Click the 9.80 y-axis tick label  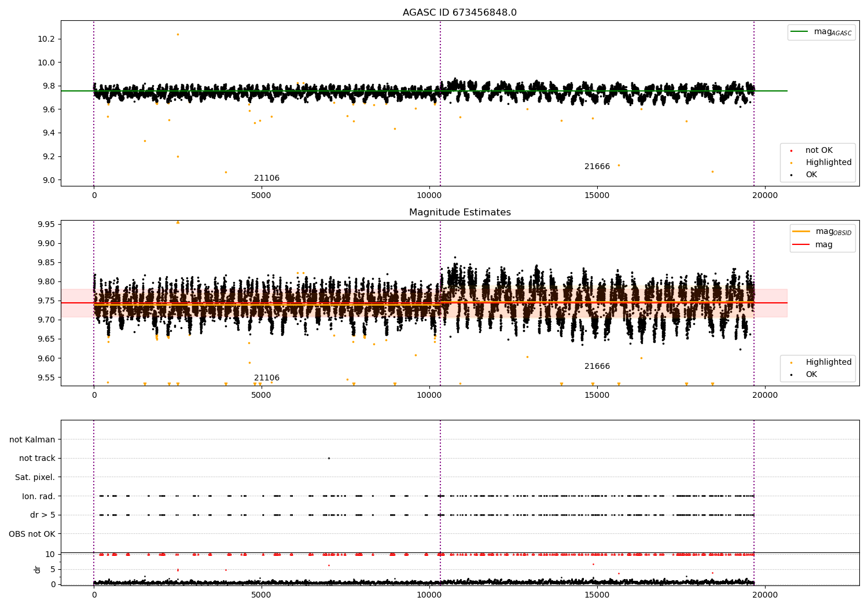[x=47, y=281]
